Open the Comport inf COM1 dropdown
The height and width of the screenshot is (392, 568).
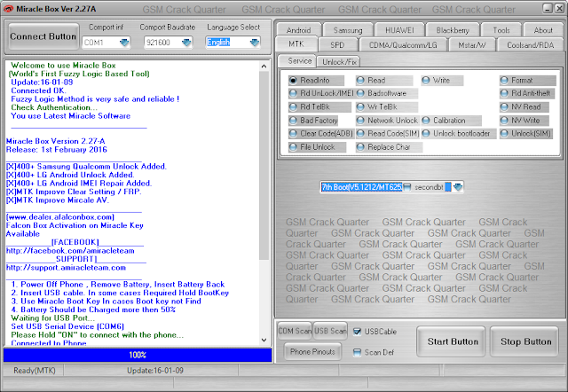coord(124,43)
